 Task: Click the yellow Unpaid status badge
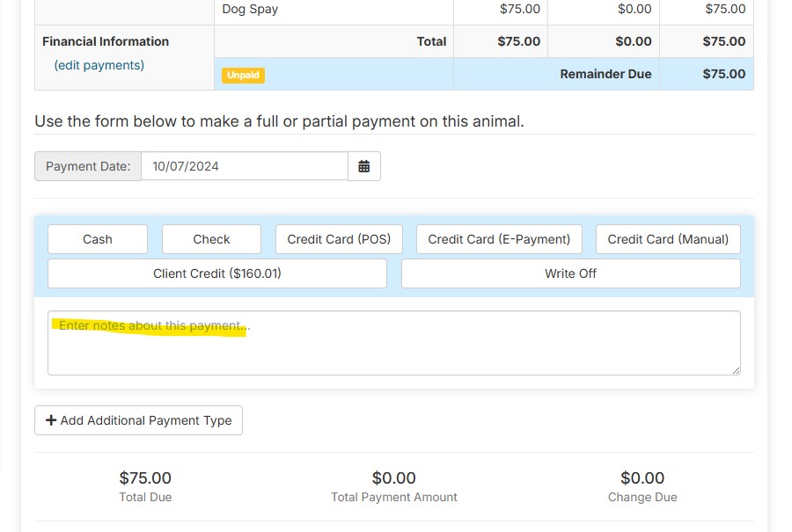point(244,75)
